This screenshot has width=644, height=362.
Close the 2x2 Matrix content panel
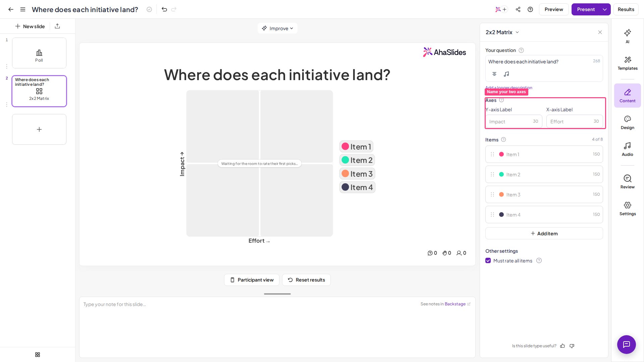[600, 32]
